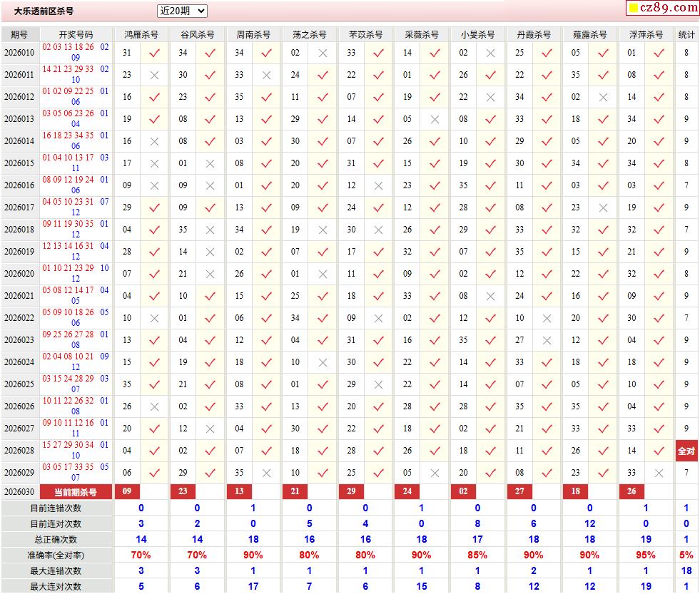700x594 pixels.
Task: Select the red 09 current kill number under 鸿雁杀号
Action: [x=127, y=491]
